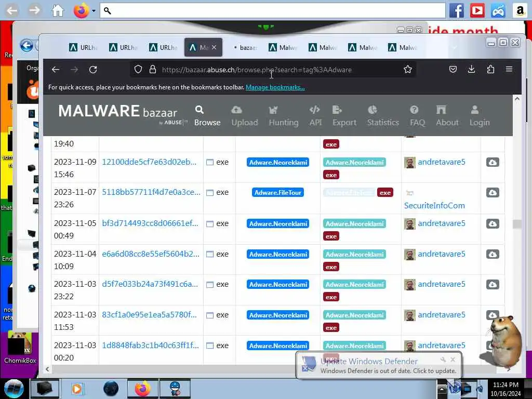Open the Firefox downloads panel
Viewport: 532px width, 399px height.
pyautogui.click(x=471, y=70)
